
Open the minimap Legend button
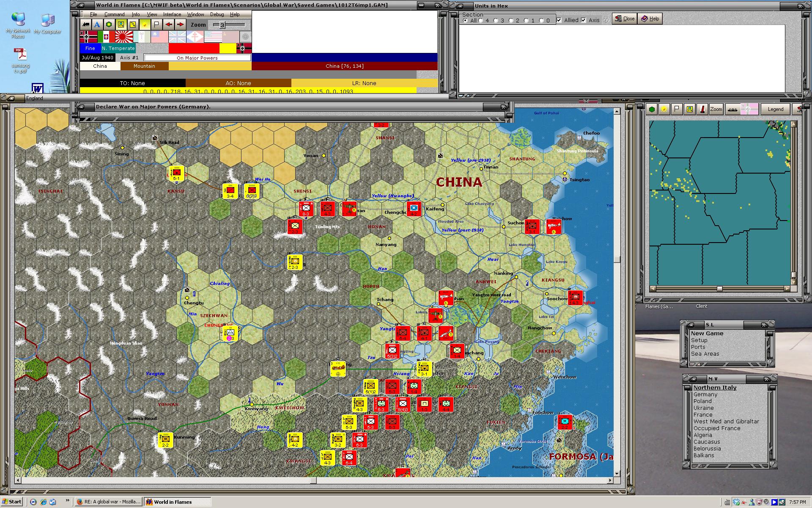click(776, 109)
